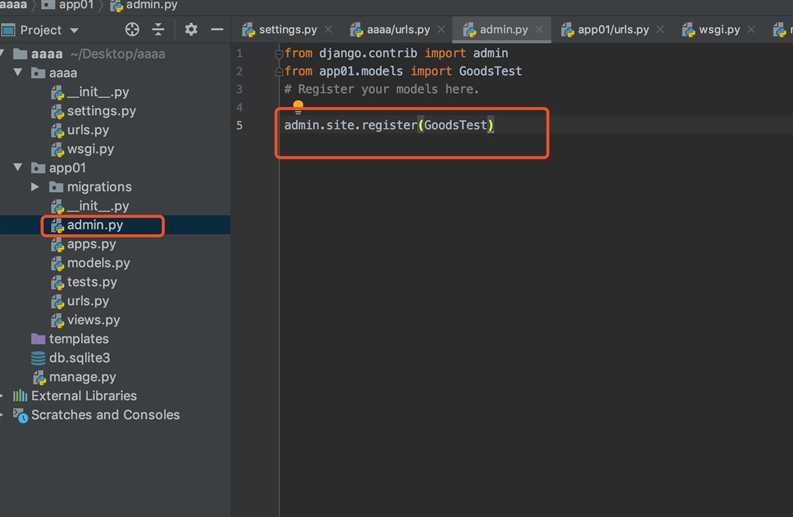
Task: Open apps.py in project tree
Action: click(x=91, y=244)
